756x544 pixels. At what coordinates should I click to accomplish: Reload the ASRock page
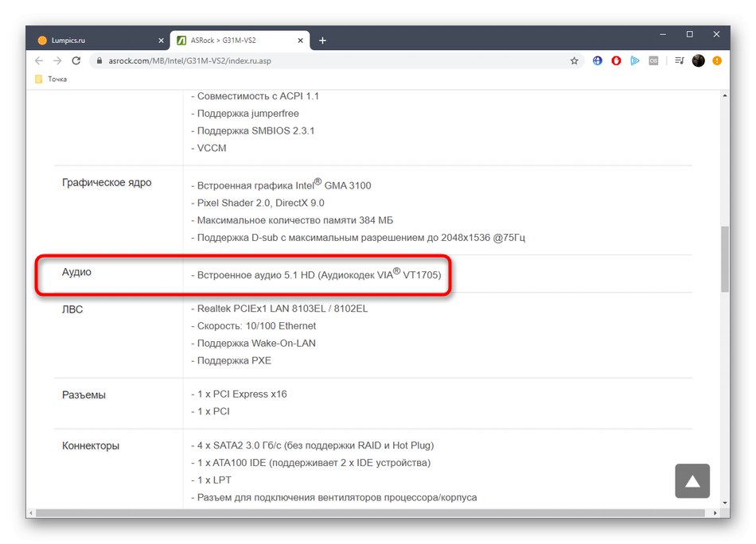[x=76, y=60]
